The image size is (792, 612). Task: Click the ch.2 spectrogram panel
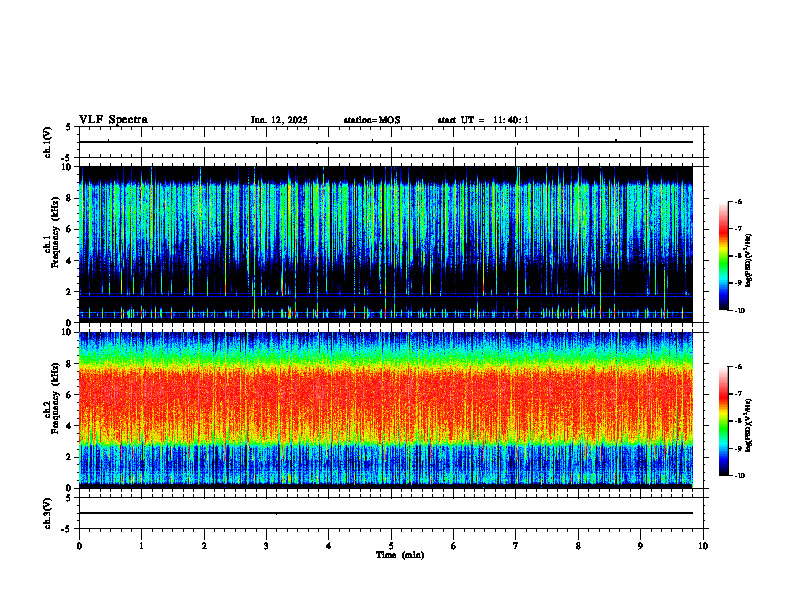pyautogui.click(x=386, y=410)
